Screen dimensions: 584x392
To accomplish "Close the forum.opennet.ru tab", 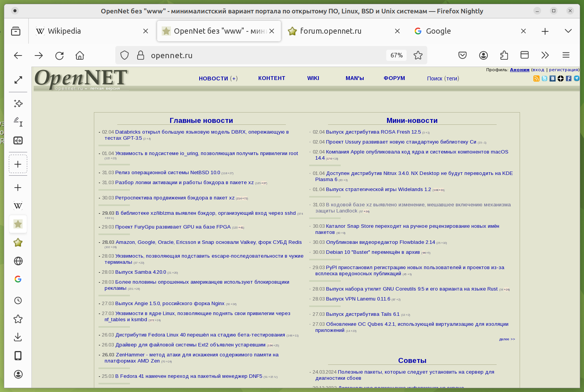I will click(397, 31).
